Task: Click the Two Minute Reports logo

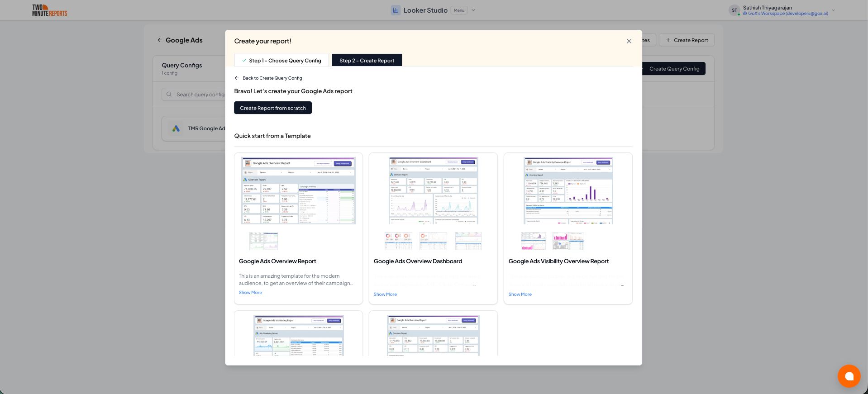Action: coord(50,10)
